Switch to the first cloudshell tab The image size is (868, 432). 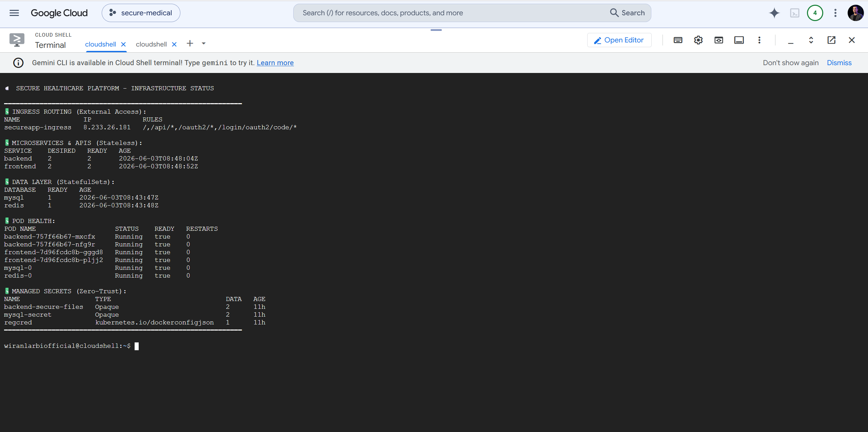tap(100, 44)
